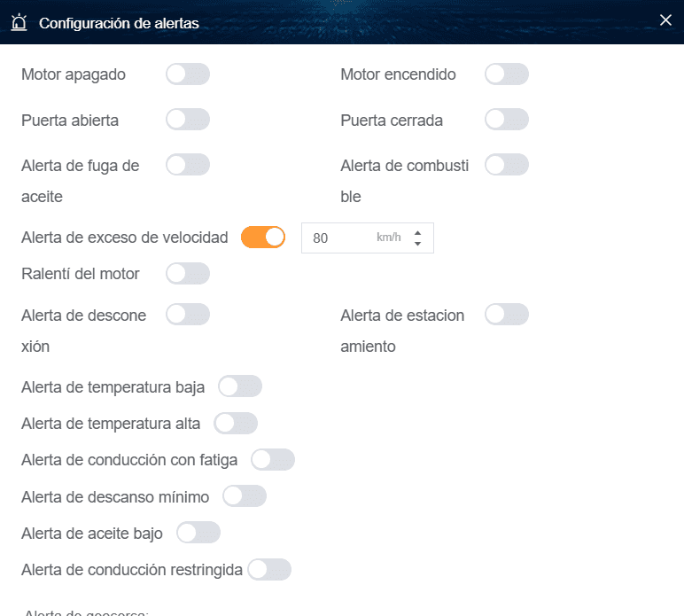Increase speed limit with up arrow

[x=417, y=232]
